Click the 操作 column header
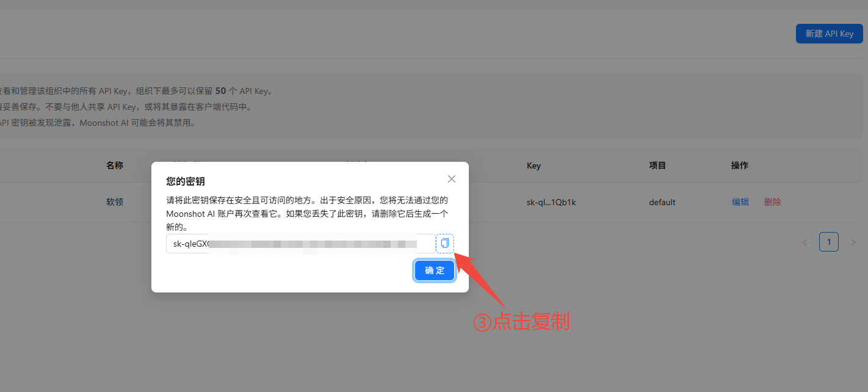Viewport: 868px width, 392px height. click(x=739, y=165)
